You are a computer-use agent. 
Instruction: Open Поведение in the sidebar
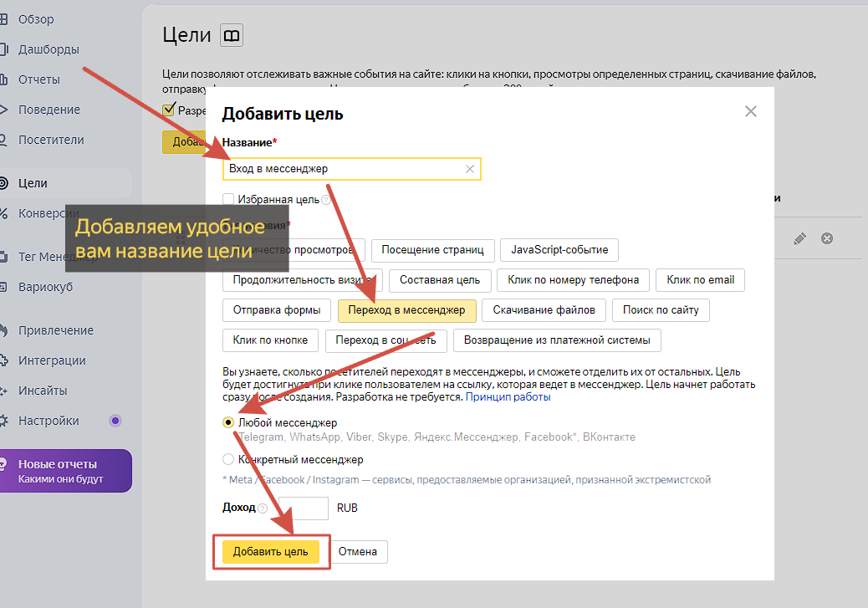(x=49, y=110)
